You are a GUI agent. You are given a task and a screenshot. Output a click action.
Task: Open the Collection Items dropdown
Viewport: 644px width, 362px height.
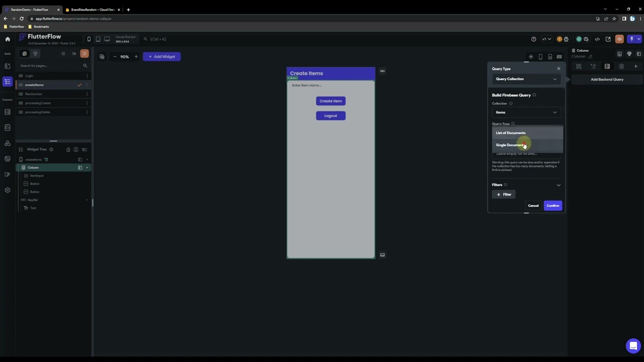point(526,112)
